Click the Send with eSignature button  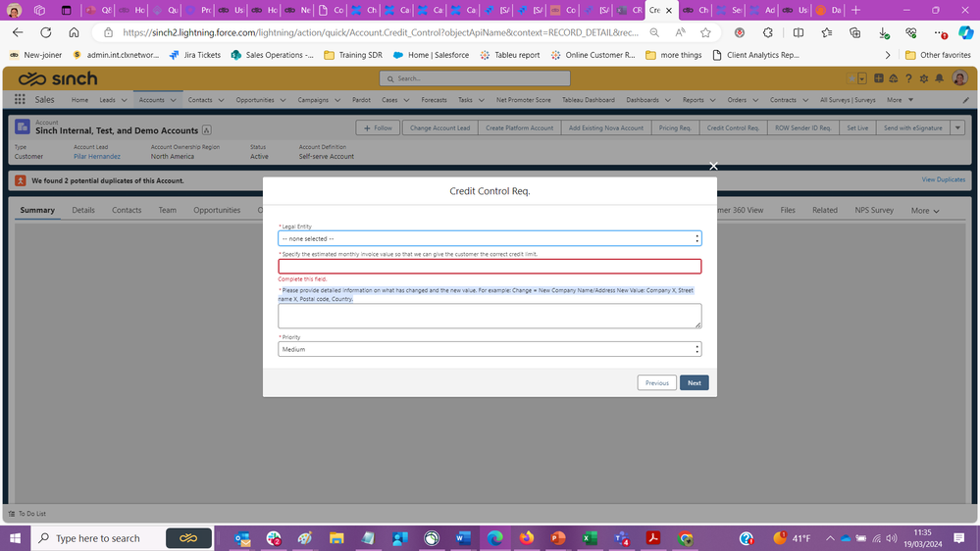pos(912,128)
